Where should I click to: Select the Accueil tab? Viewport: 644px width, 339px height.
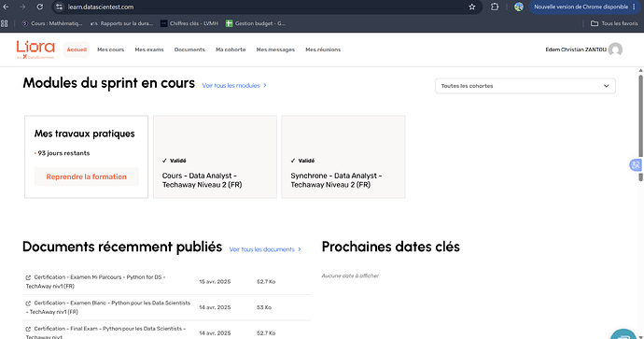pos(77,49)
